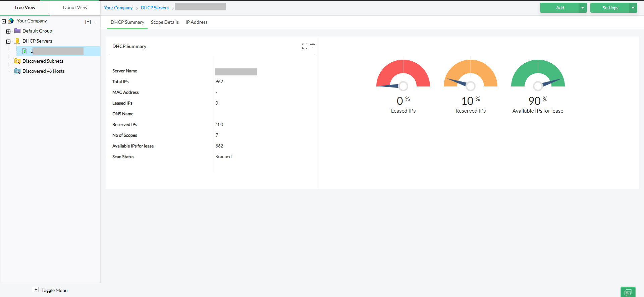This screenshot has width=644, height=297.
Task: Collapse all tree nodes with minus button
Action: (x=95, y=22)
